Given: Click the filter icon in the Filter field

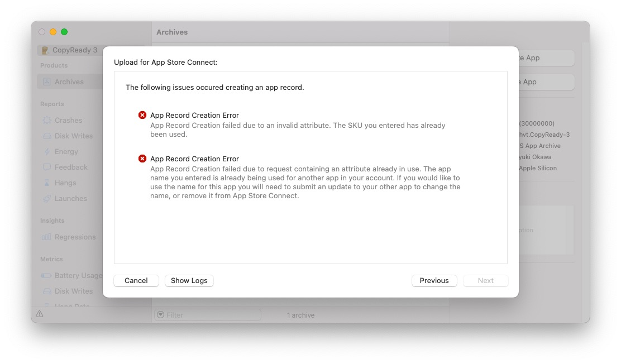Looking at the screenshot, I should [x=160, y=315].
